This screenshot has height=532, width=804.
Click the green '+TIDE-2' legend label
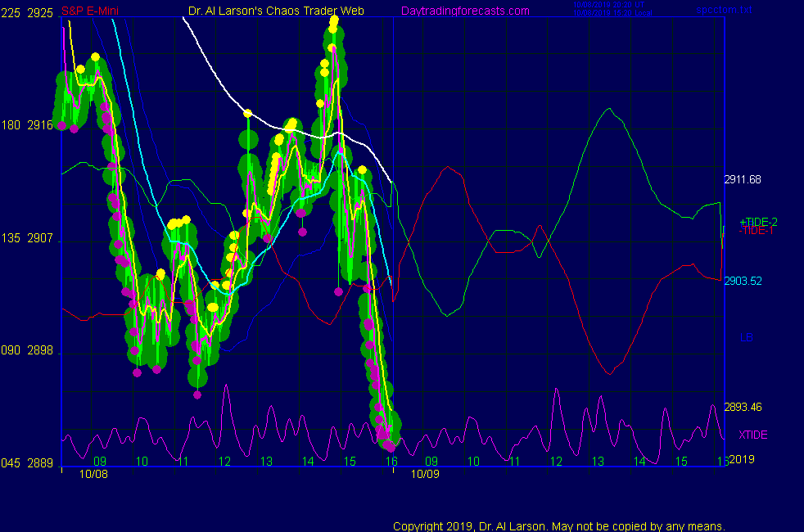point(758,222)
